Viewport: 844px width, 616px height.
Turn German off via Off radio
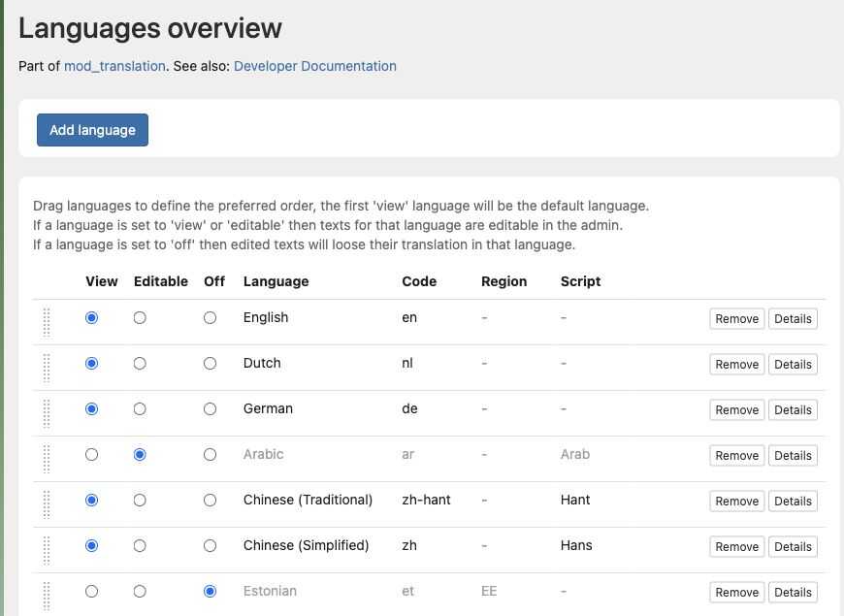[210, 409]
